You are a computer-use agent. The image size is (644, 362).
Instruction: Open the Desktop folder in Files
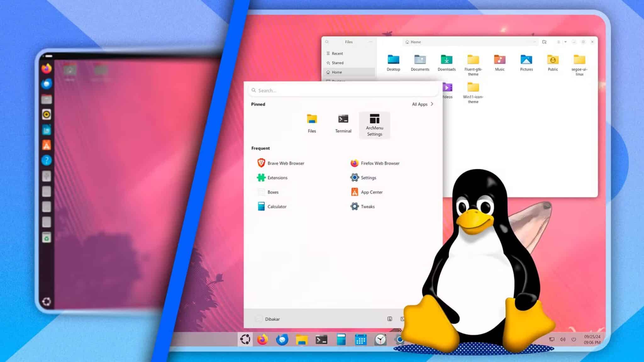point(393,63)
